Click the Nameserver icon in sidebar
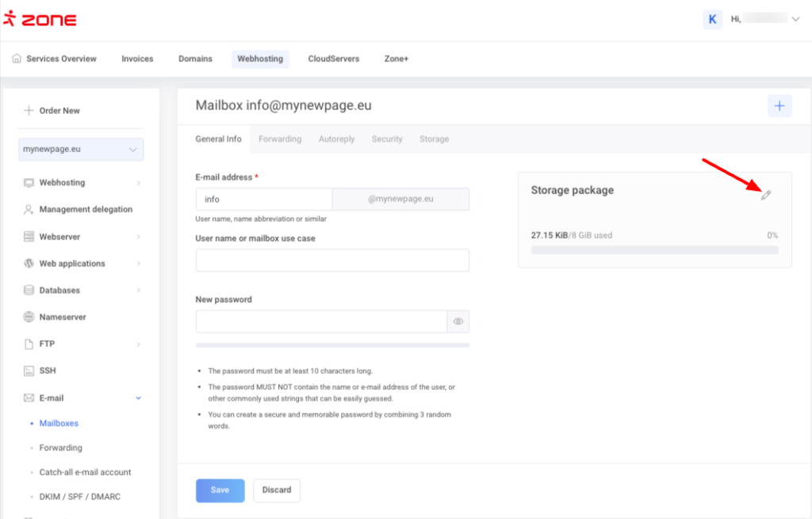 tap(29, 317)
